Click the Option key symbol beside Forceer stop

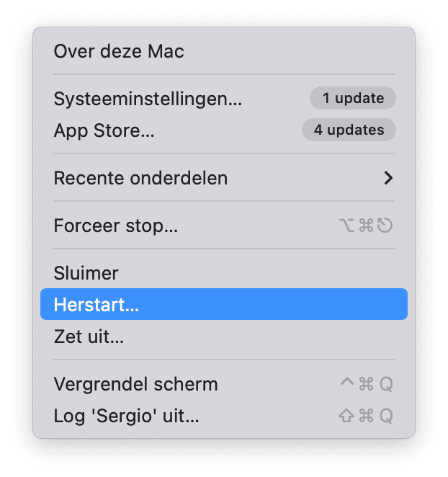tap(346, 226)
